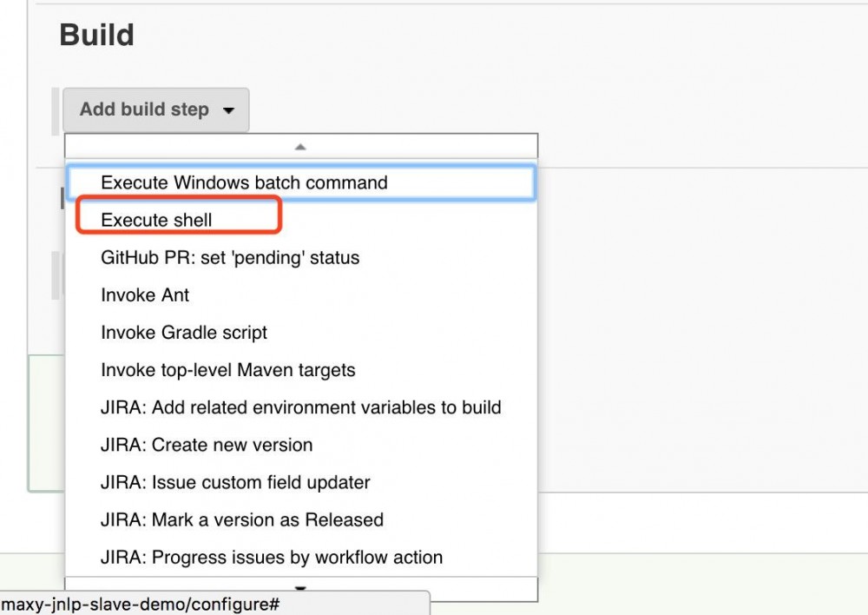Click the blue-outlined Windows batch command row
Viewport: 868px width, 615px height.
243,182
